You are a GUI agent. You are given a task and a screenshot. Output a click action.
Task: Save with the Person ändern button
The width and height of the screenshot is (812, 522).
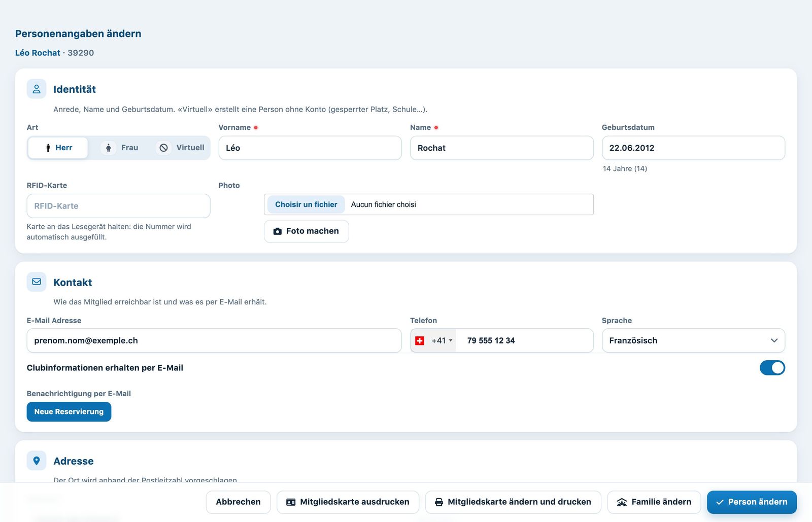[752, 502]
